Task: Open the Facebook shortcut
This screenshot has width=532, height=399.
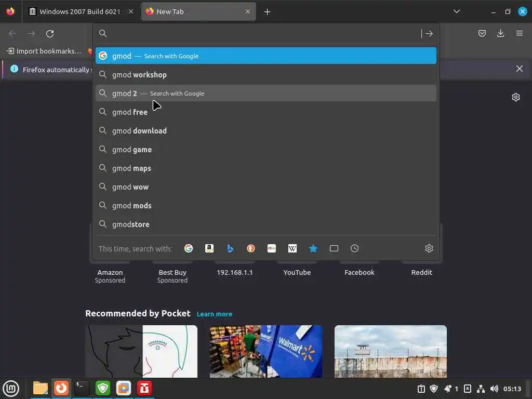Action: pyautogui.click(x=360, y=272)
